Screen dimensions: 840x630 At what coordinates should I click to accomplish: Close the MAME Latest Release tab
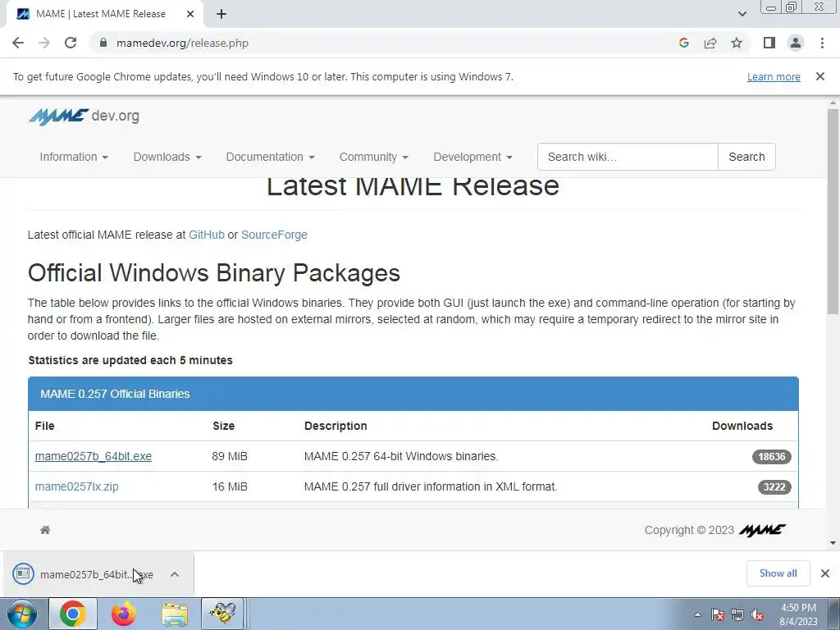tap(190, 14)
